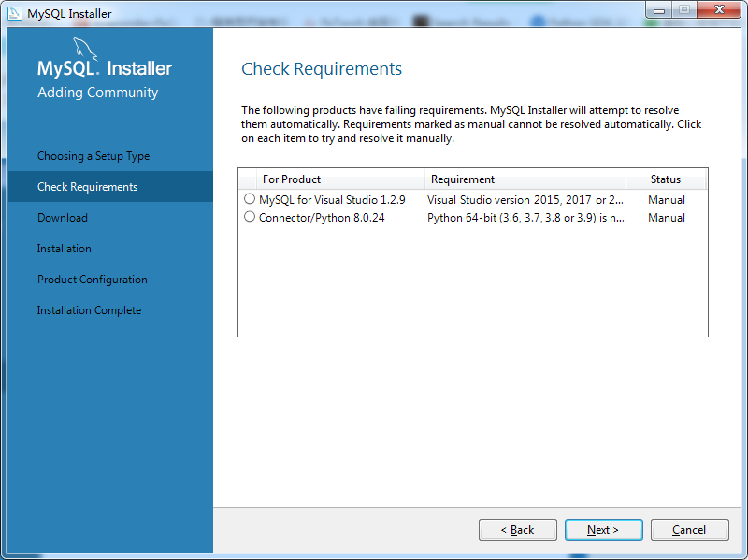Select the MySQL for Visual Studio 1.2.9 radio button
This screenshot has width=748, height=560.
[250, 198]
